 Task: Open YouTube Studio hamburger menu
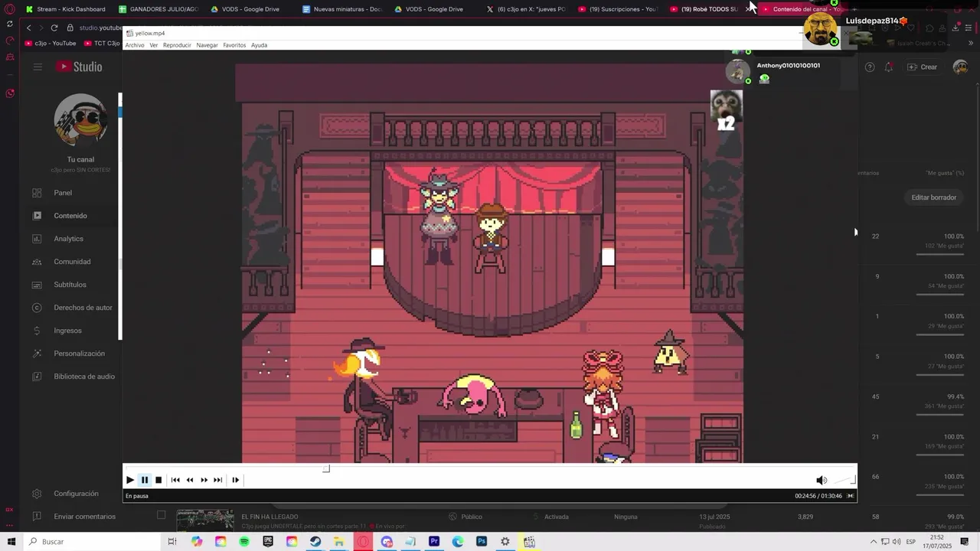pyautogui.click(x=38, y=67)
